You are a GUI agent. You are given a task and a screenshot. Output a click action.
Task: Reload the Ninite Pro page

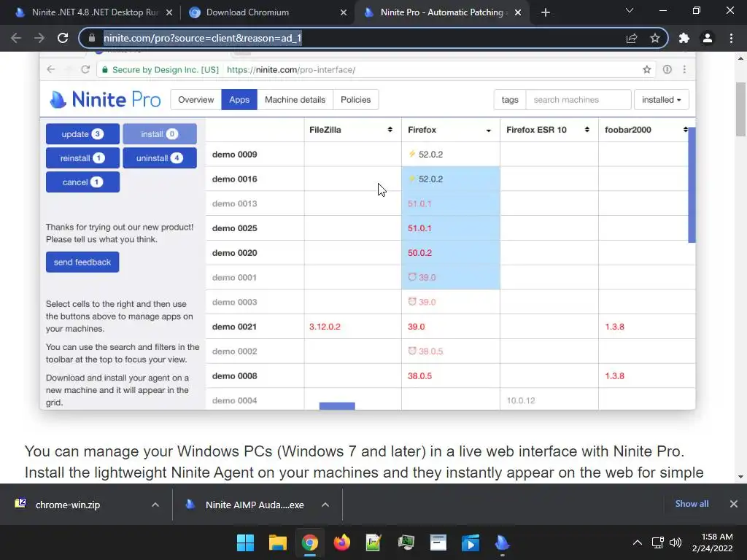(x=63, y=38)
